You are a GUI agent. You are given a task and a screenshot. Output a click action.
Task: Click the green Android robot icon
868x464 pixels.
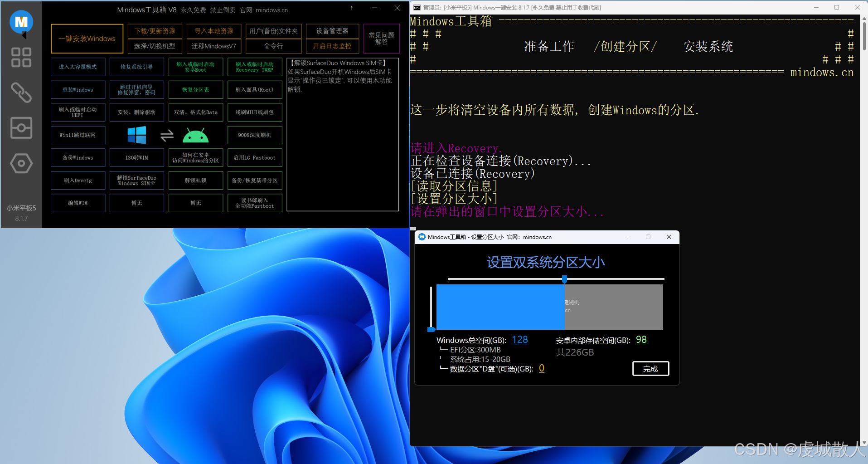tap(195, 135)
